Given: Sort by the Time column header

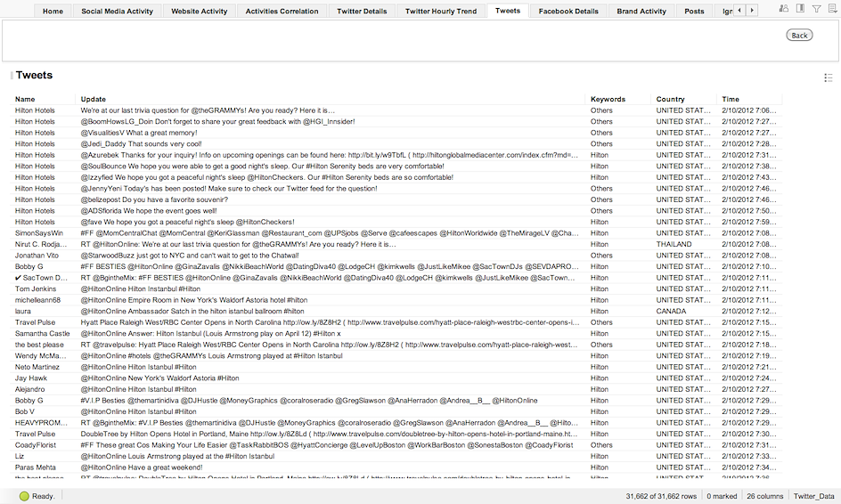Looking at the screenshot, I should [x=731, y=99].
